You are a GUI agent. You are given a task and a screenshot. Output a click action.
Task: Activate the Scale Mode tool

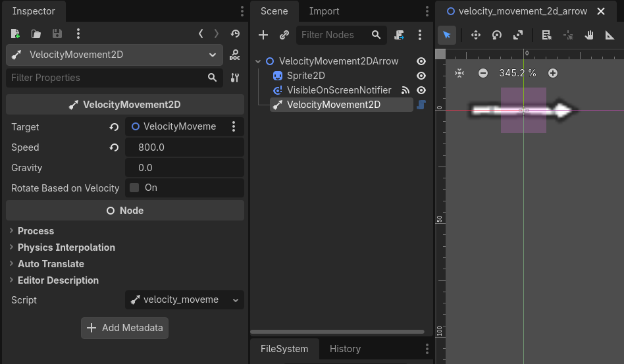tap(518, 35)
